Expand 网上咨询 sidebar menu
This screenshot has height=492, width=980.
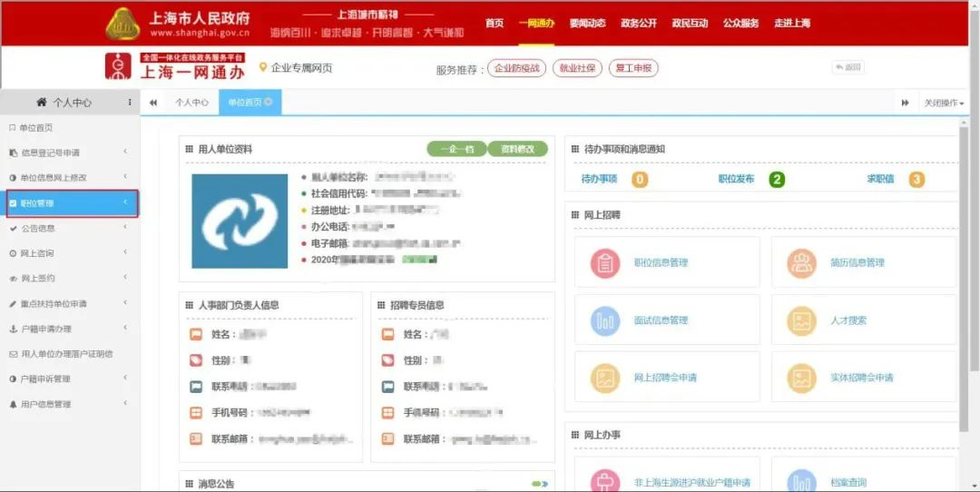[70, 253]
